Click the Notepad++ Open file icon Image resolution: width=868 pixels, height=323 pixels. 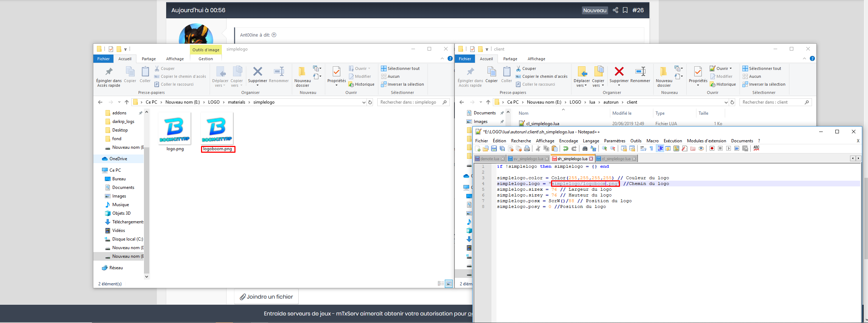486,148
